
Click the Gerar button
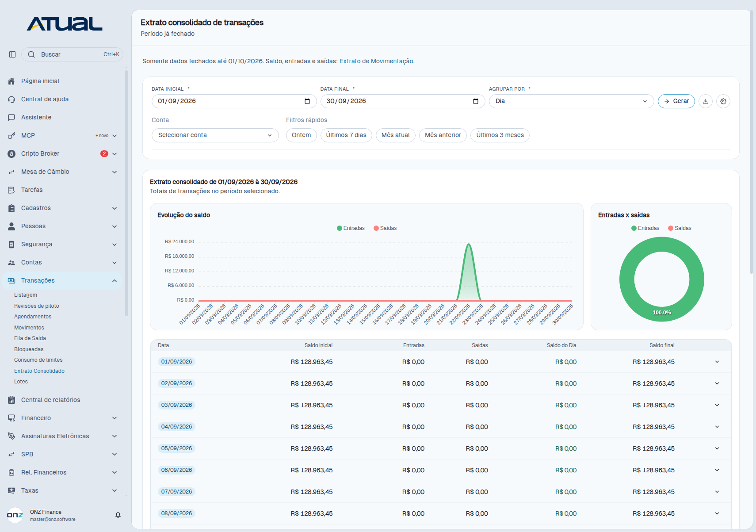pos(676,101)
